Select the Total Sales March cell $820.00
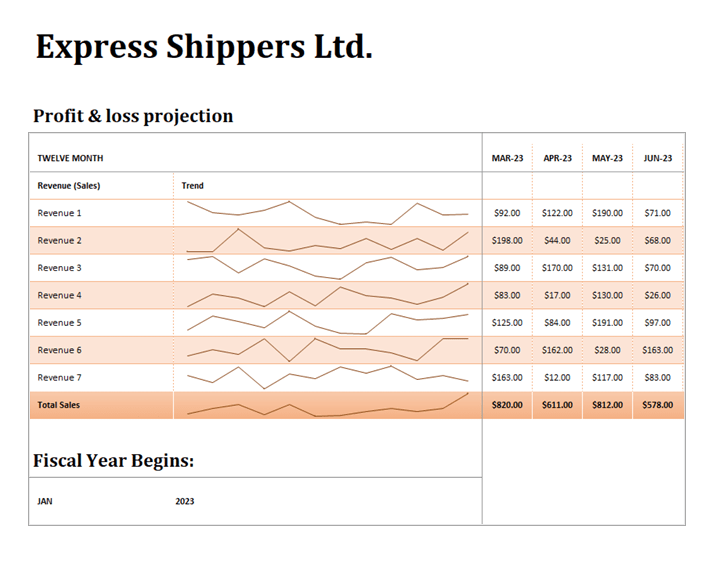Image resolution: width=724 pixels, height=563 pixels. pyautogui.click(x=507, y=405)
